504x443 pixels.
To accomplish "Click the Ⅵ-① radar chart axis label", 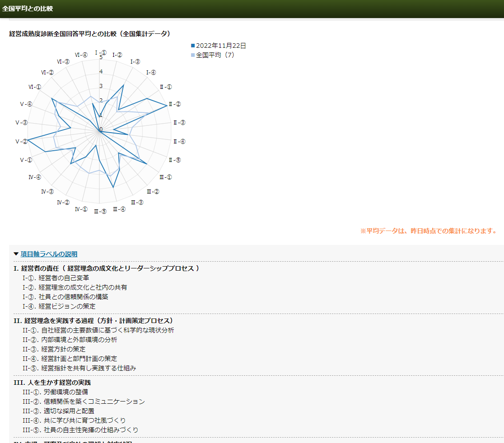I will click(x=35, y=87).
